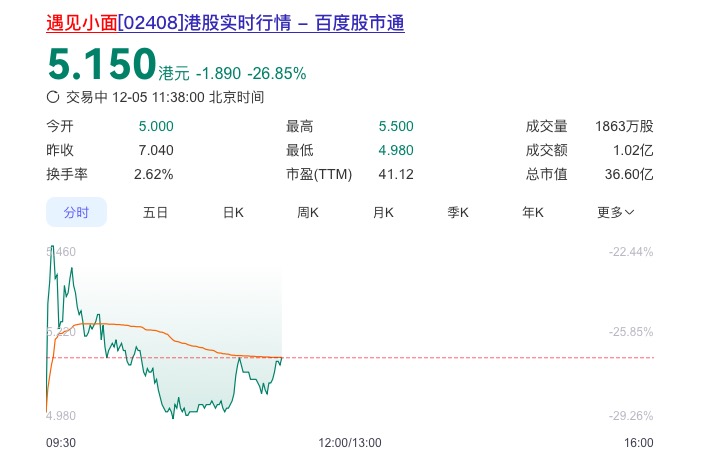The height and width of the screenshot is (454, 721).
Task: Switch to the 周K view
Action: [308, 212]
